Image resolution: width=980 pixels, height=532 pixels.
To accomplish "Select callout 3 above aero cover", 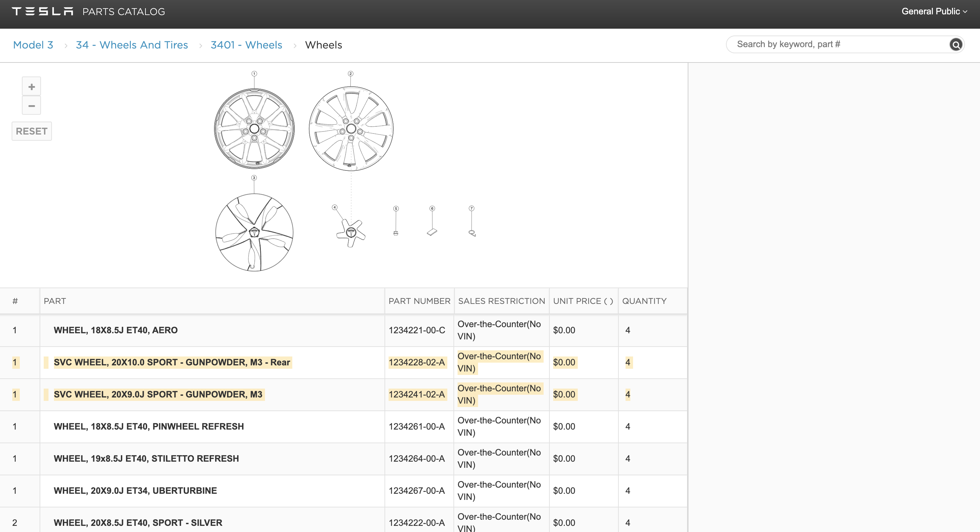I will click(x=254, y=178).
